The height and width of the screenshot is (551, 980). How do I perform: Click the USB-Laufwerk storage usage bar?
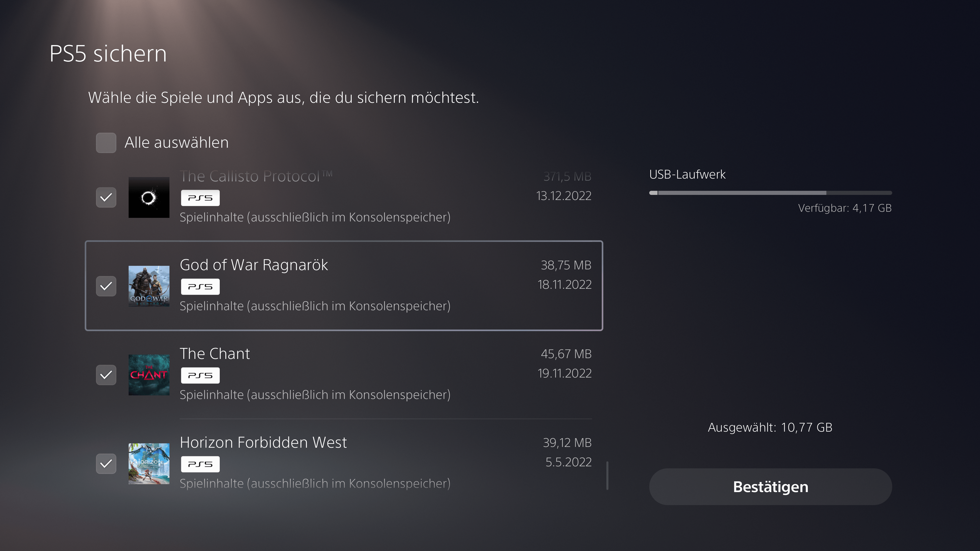[x=770, y=193]
